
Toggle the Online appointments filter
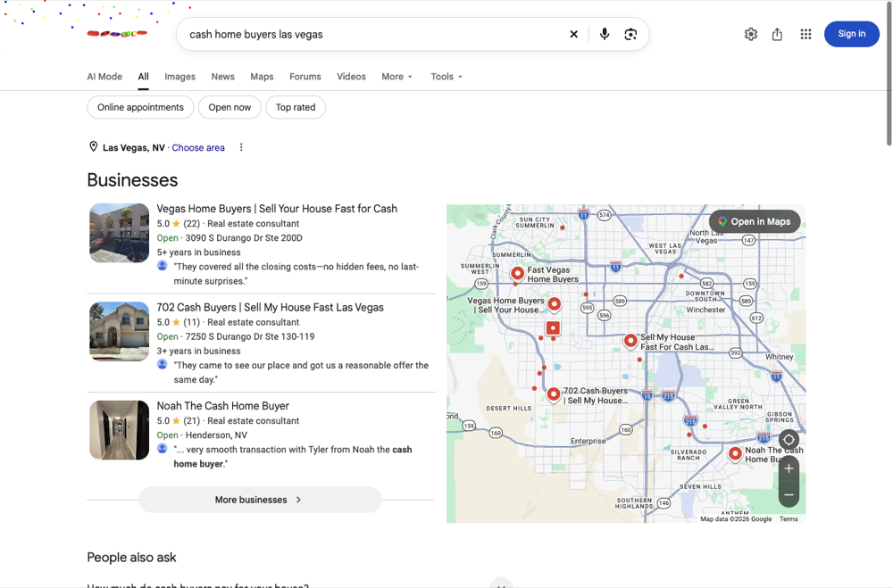click(140, 107)
